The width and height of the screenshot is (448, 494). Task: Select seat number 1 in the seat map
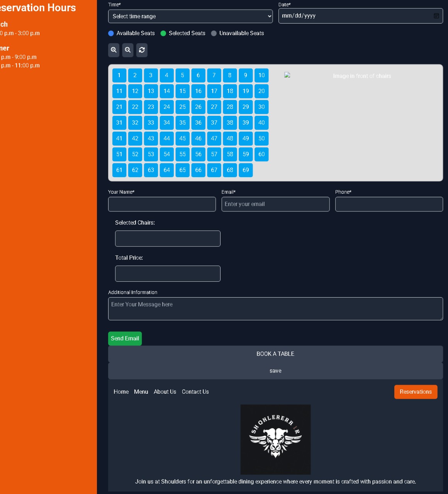coord(119,75)
